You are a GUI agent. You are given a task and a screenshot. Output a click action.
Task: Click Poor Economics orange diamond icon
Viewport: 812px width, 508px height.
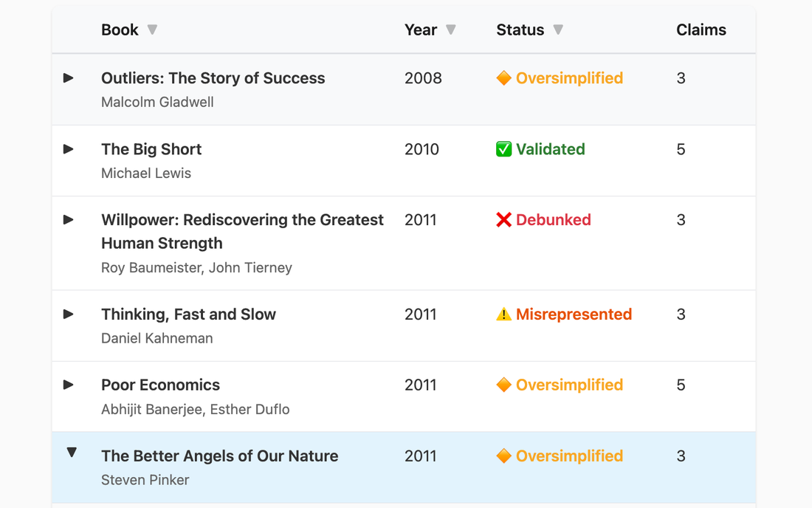click(x=503, y=385)
